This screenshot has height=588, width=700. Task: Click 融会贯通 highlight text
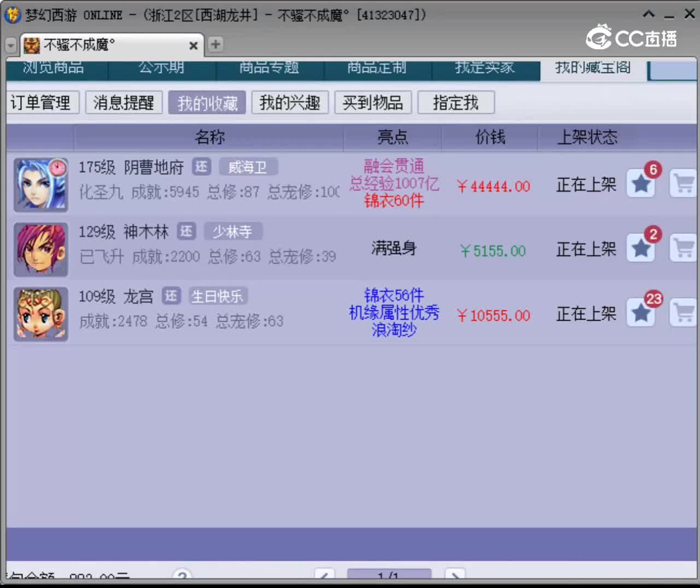tap(394, 166)
